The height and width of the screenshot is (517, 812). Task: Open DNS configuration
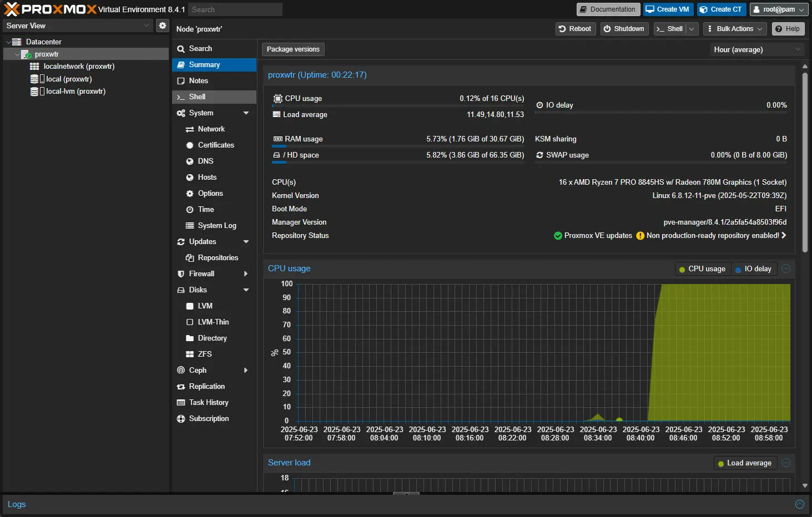coord(190,161)
